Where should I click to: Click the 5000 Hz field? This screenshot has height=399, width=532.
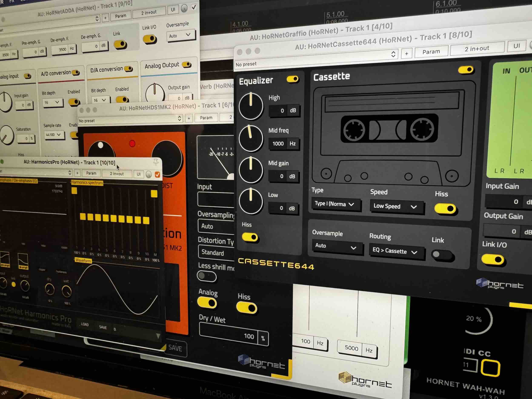(357, 349)
